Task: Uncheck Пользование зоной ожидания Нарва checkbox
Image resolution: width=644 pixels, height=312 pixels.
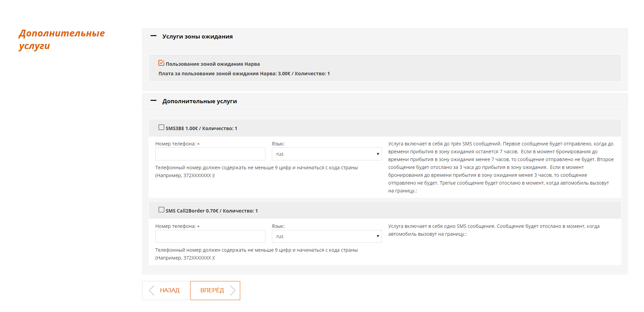Action: click(161, 63)
